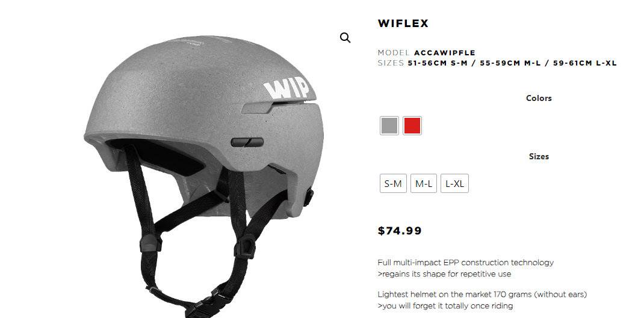Screen dimensions: 644x318
Task: Choose the red helmet color
Action: coord(412,126)
